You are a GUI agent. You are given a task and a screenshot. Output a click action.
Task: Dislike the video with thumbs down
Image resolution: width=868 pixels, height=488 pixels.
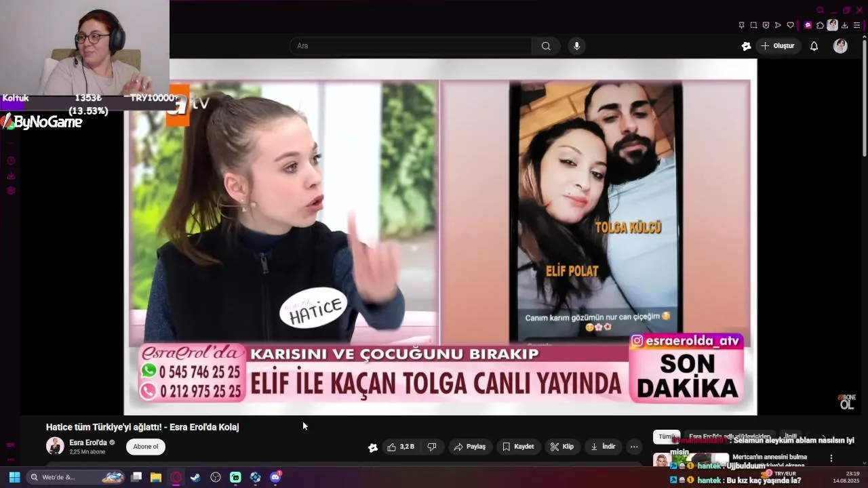(x=431, y=447)
